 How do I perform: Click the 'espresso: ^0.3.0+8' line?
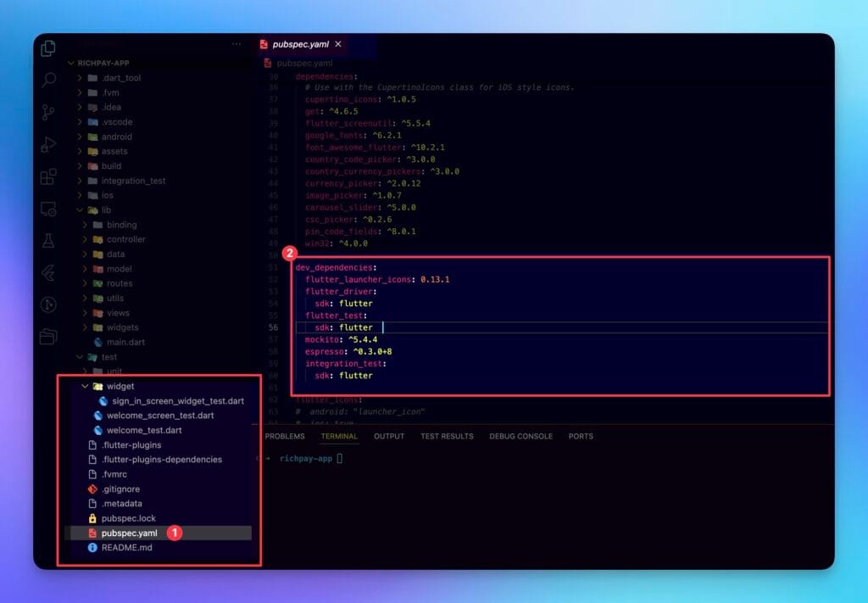348,352
